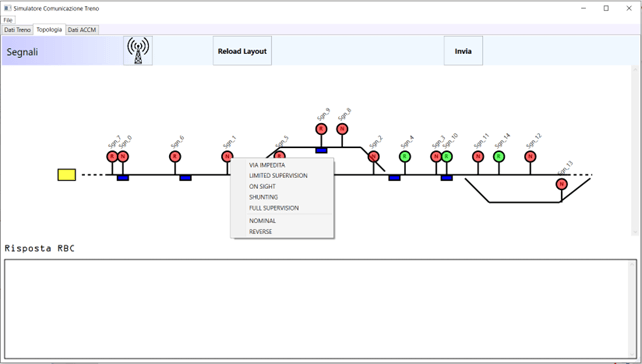The height and width of the screenshot is (364, 642).
Task: Click the blue balise marker below Sgn_9
Action: pyautogui.click(x=321, y=150)
